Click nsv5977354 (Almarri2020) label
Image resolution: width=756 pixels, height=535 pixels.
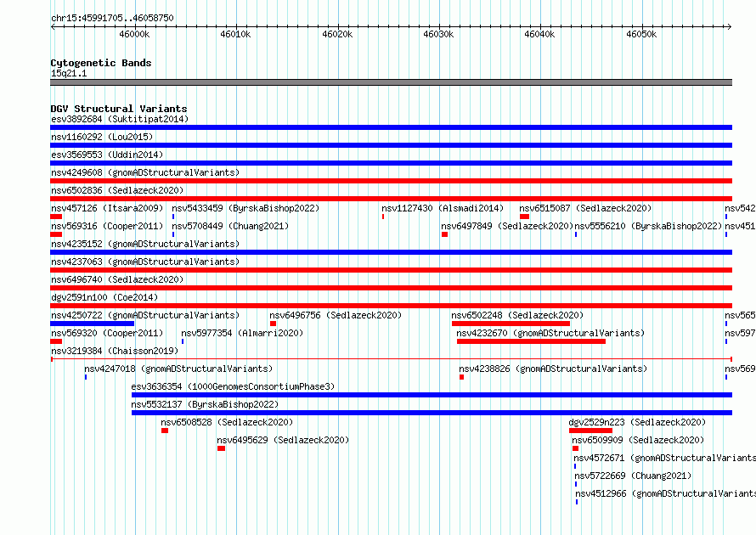[x=242, y=333]
